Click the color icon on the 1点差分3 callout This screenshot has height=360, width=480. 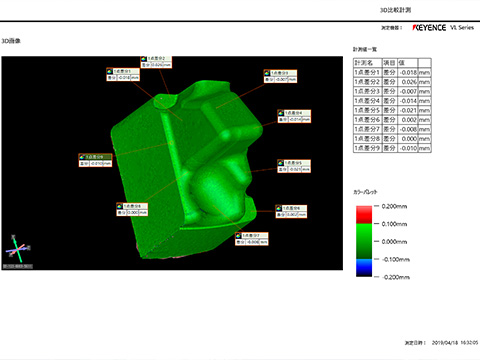pos(267,73)
